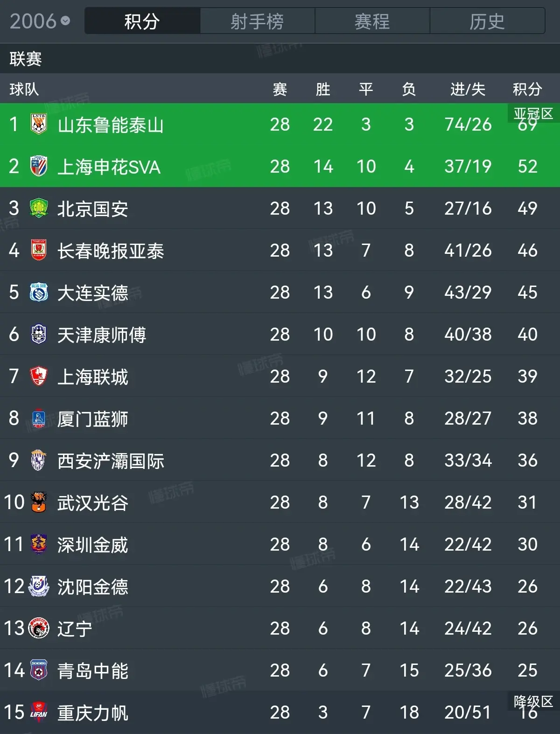The image size is (560, 734).
Task: Click the 上海申花SVA club badge
Action: (x=39, y=166)
